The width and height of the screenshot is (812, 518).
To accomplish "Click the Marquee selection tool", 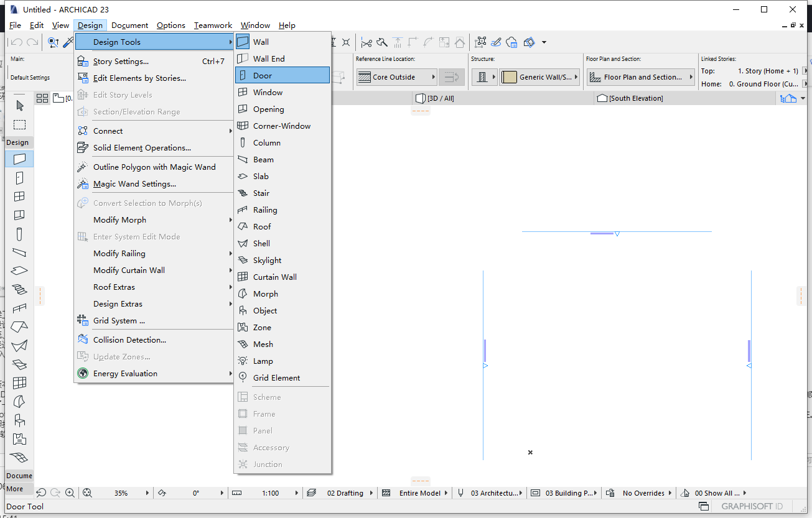I will [19, 124].
